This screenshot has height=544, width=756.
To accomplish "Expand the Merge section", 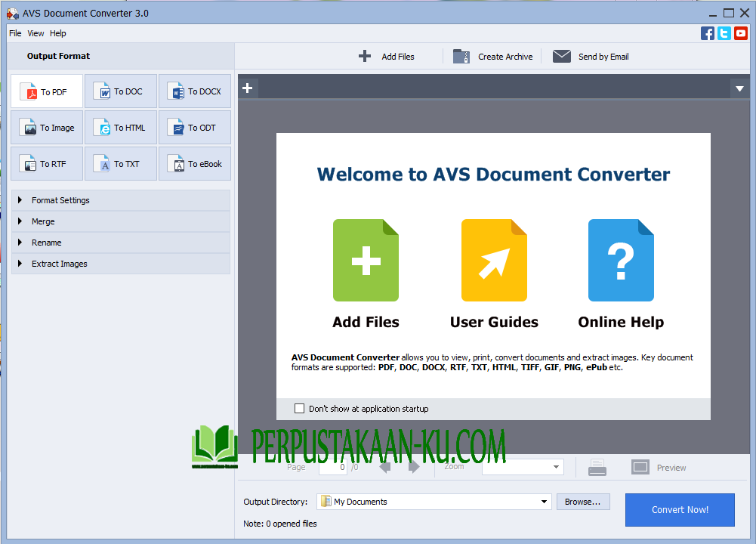I will pyautogui.click(x=121, y=221).
